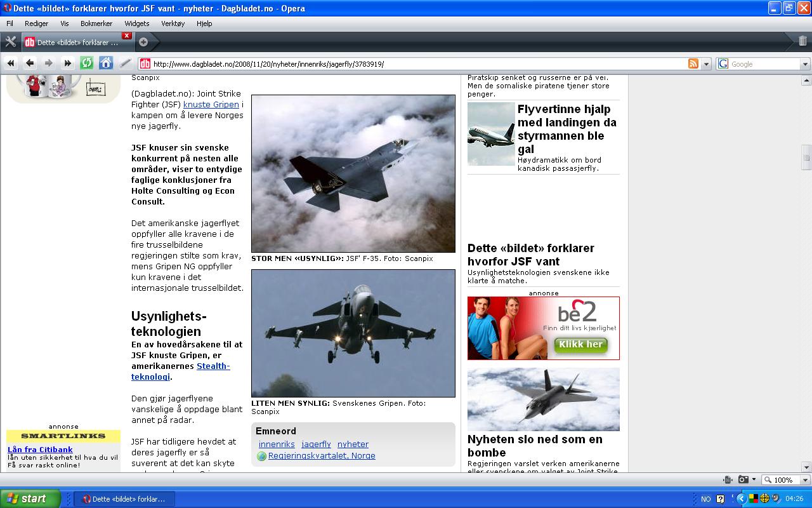Viewport: 812px width, 508px height.
Task: Open the 'Regjeringskvartalet, Norge' link
Action: point(322,456)
